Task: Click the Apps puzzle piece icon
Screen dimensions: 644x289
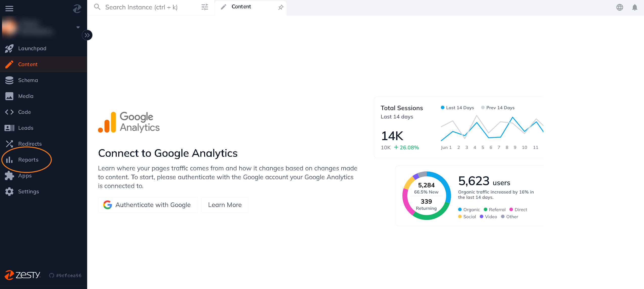Action: [9, 176]
